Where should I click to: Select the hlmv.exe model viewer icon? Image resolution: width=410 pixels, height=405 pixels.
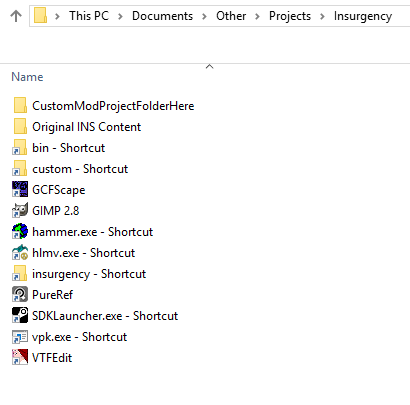(x=20, y=252)
